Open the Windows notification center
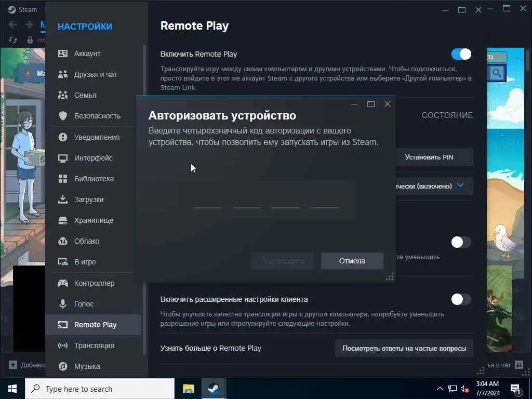 coord(515,389)
